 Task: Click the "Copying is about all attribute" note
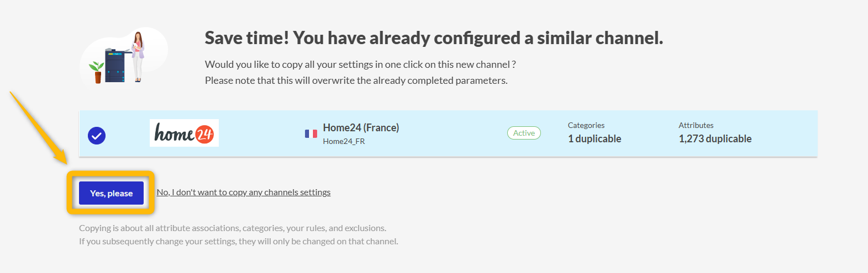pos(233,228)
